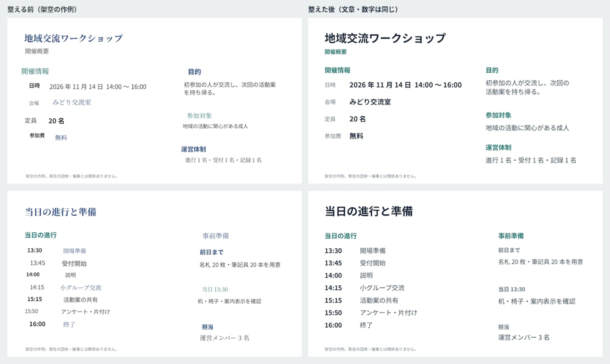Click "開催情報" heading in the 整える前 slide
This screenshot has height=364, width=610.
coord(35,71)
